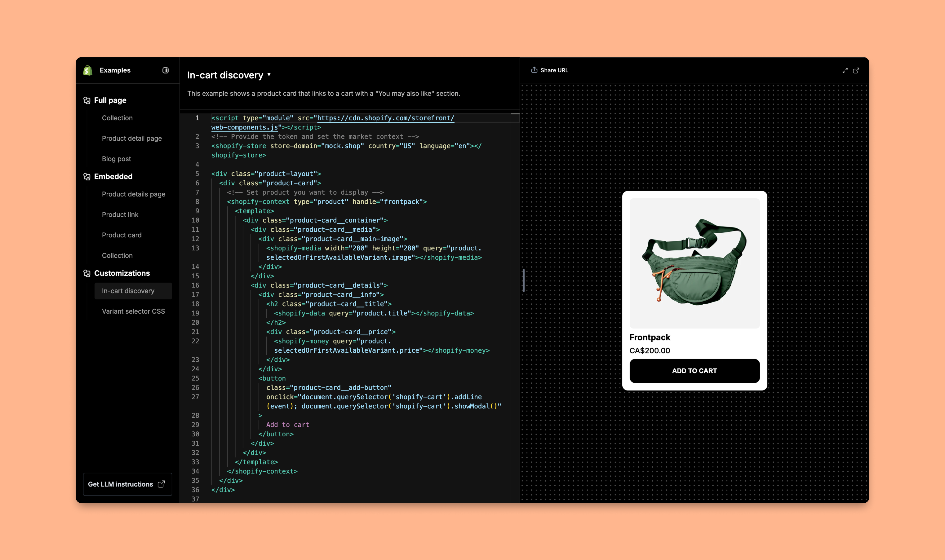Click the 'Add to cart' text in code
The image size is (945, 560).
[x=288, y=425]
